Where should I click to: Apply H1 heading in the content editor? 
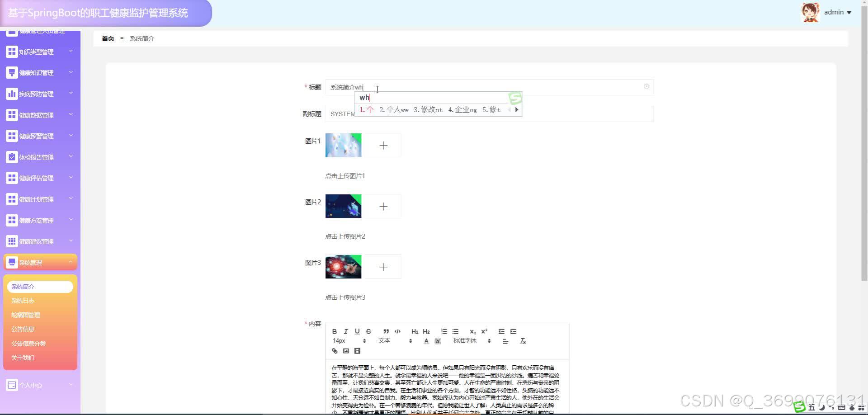pyautogui.click(x=415, y=331)
